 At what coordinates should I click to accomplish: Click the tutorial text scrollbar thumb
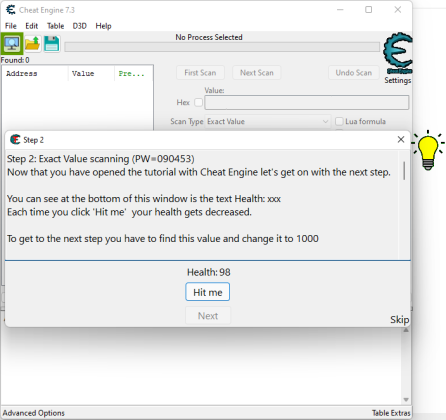tap(404, 171)
